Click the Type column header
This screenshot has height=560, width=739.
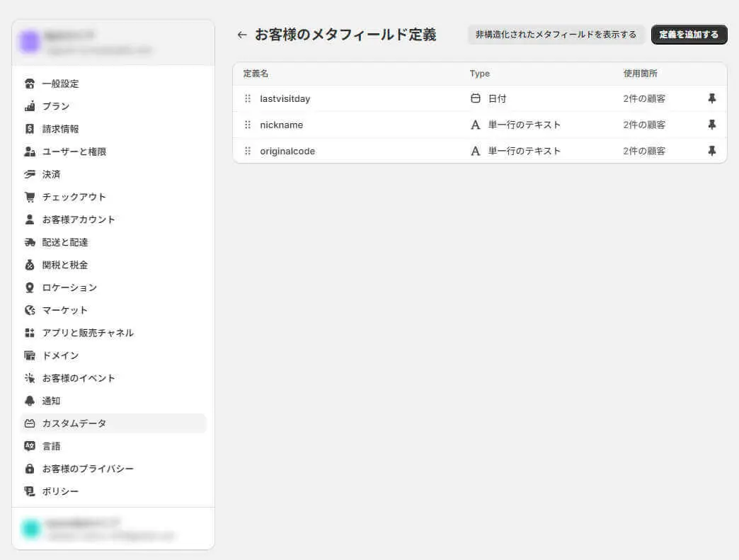point(479,74)
